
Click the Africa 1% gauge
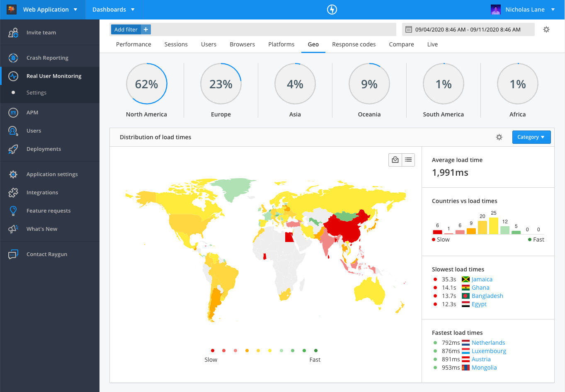coord(518,84)
